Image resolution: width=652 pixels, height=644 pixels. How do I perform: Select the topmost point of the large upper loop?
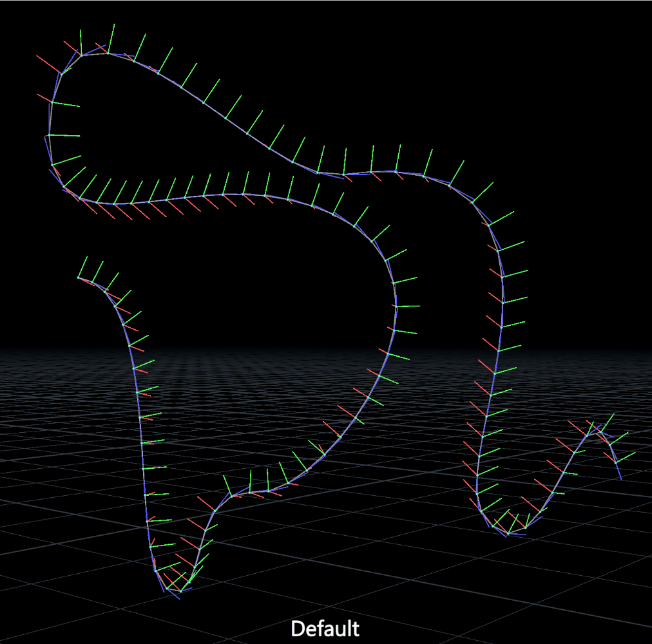tap(106, 53)
